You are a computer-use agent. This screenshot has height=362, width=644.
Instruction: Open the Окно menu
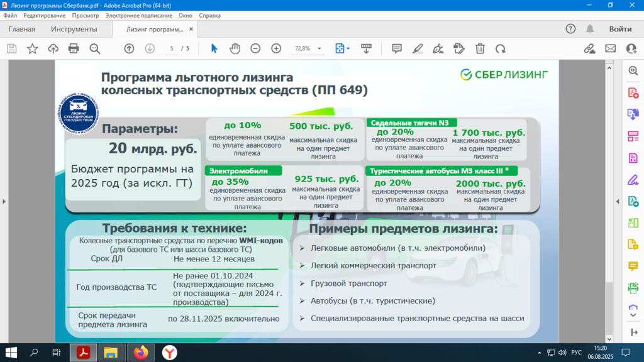coord(186,16)
